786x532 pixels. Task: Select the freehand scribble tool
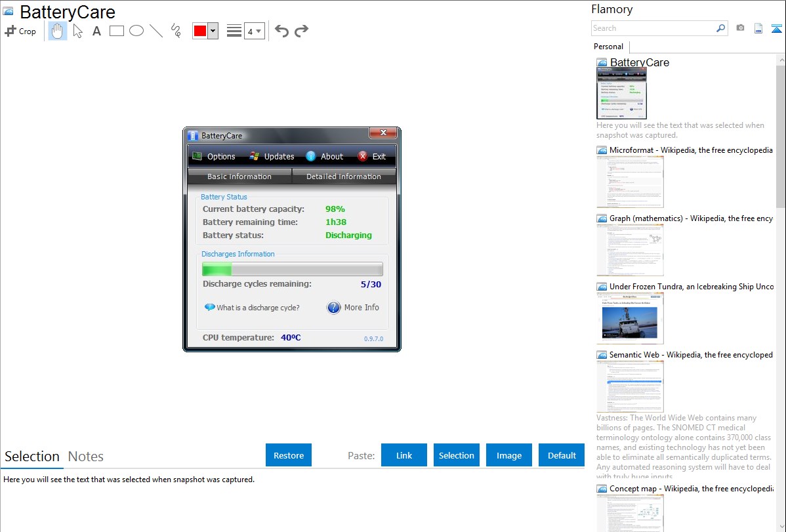pos(175,31)
